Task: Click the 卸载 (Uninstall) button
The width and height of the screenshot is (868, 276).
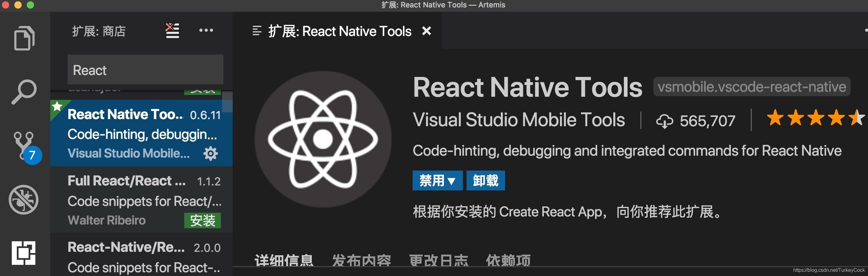Action: [485, 180]
